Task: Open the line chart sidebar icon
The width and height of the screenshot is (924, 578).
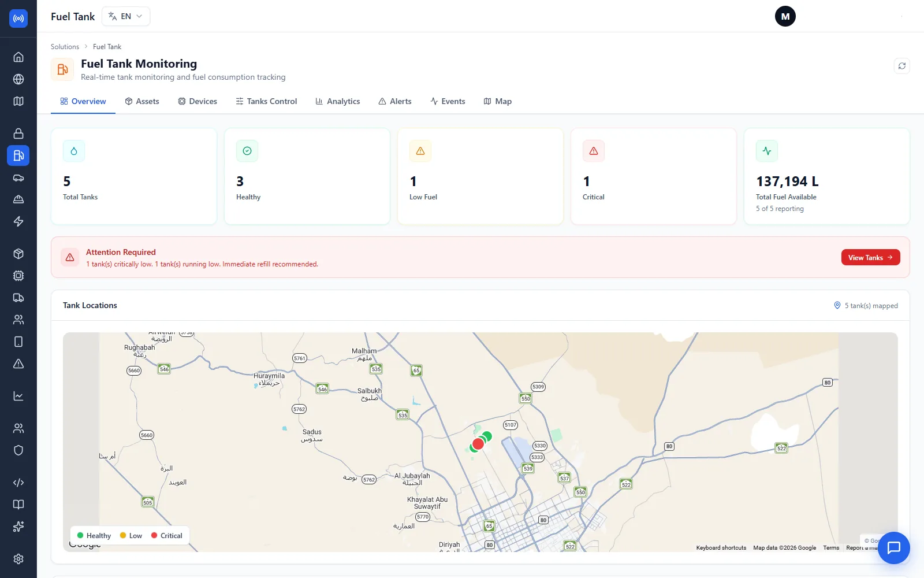Action: click(18, 396)
